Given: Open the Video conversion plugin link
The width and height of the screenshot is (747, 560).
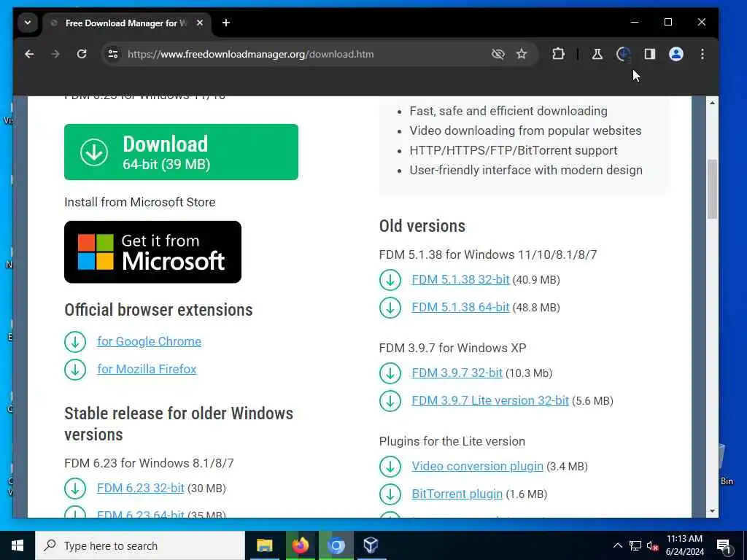Looking at the screenshot, I should click(477, 466).
